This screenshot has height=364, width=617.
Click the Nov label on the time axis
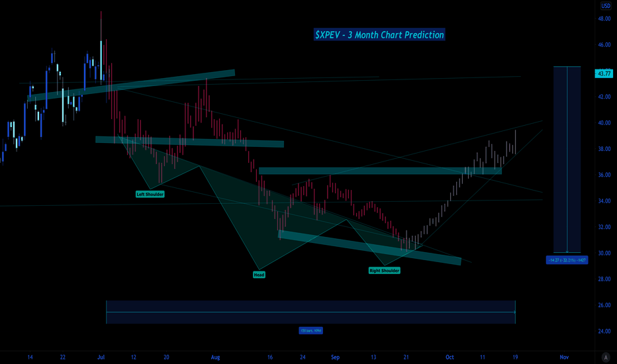(564, 357)
